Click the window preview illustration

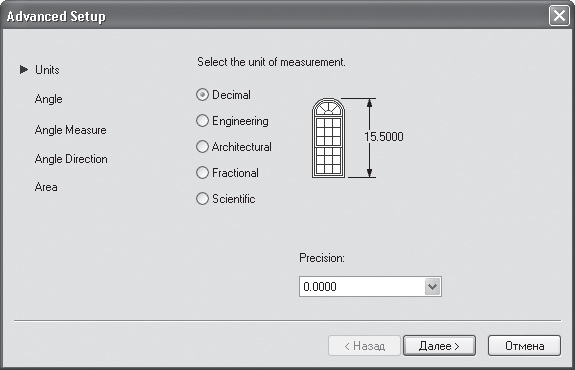328,138
